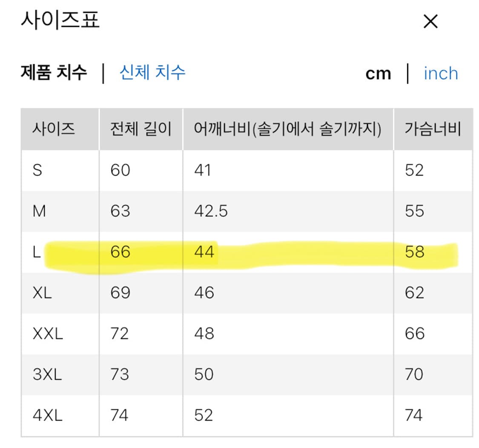Viewport: 479px width, 448px height.
Task: Click the 가슴너비 column header
Action: (431, 129)
